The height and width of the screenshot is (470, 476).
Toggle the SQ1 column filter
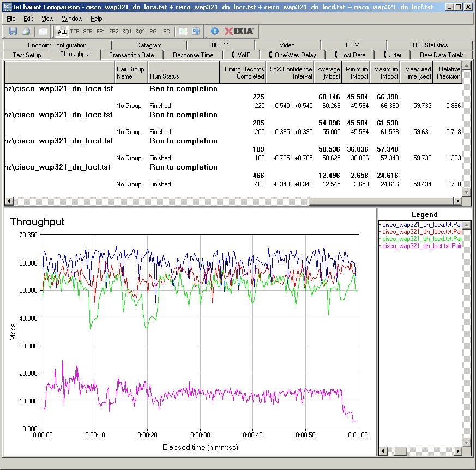tap(127, 31)
